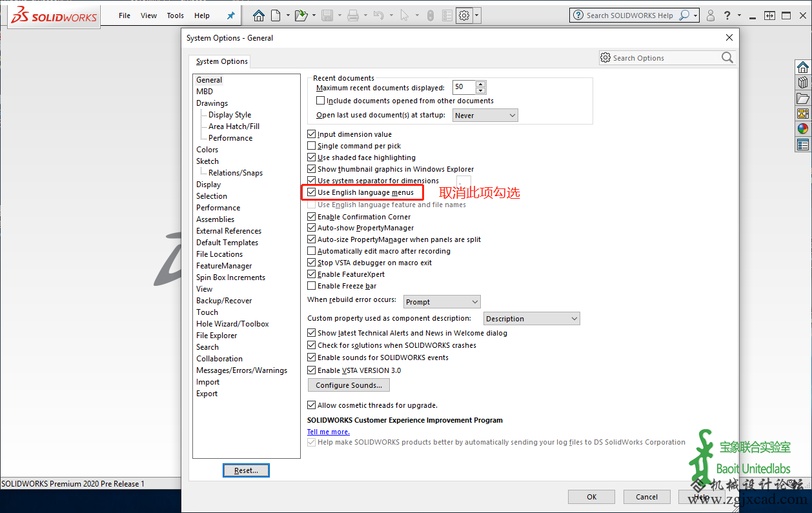
Task: Toggle Use shaded face highlighting
Action: tap(312, 157)
